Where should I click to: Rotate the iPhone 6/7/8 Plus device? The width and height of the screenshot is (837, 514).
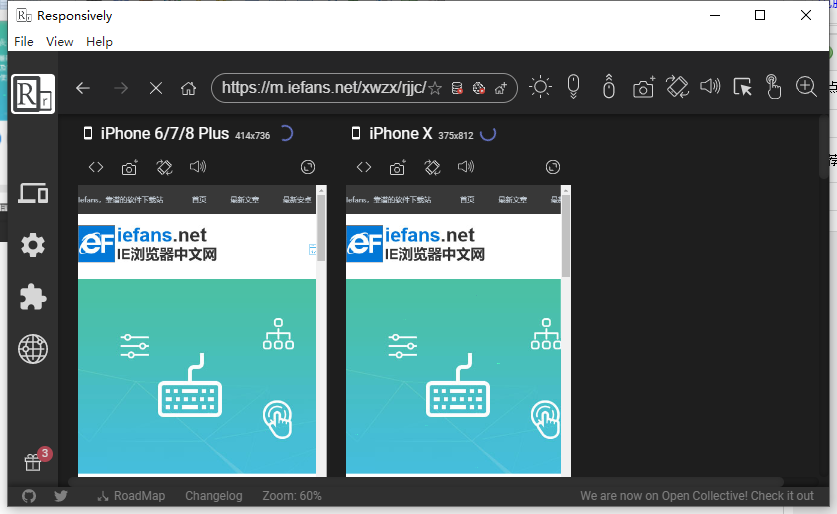point(164,168)
